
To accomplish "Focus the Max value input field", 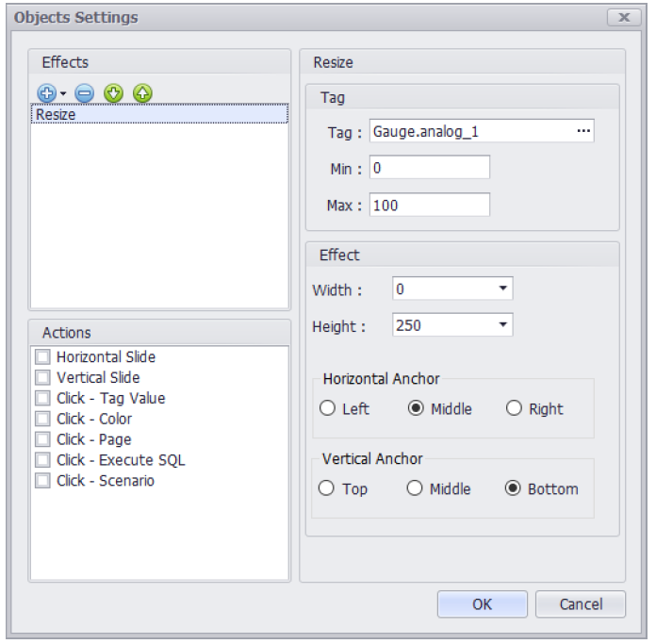I will (429, 205).
